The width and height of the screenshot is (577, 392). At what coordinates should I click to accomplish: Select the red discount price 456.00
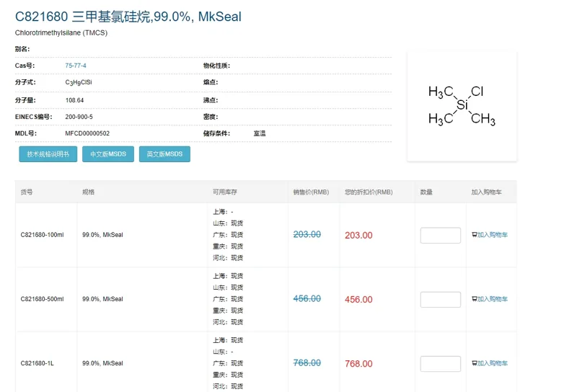click(x=358, y=300)
